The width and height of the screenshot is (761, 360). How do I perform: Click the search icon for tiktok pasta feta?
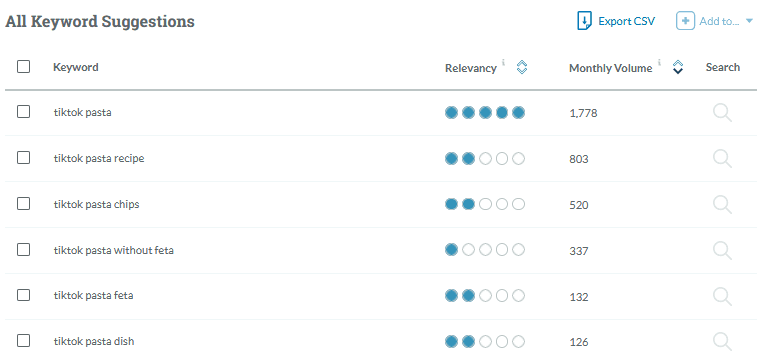point(722,296)
